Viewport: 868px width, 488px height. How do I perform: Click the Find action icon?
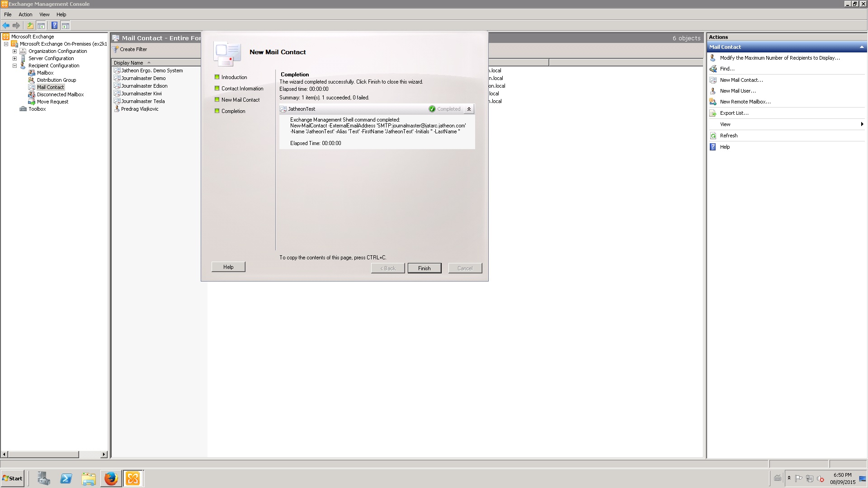coord(713,69)
